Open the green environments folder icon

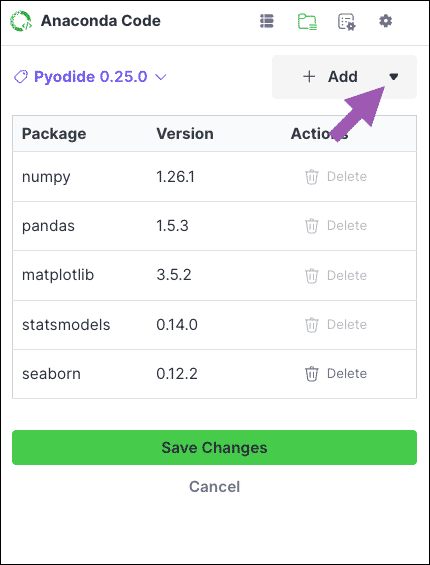pos(307,22)
